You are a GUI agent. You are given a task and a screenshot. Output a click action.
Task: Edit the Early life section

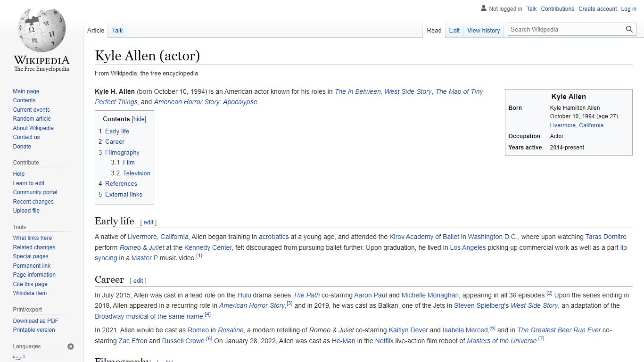click(x=149, y=222)
